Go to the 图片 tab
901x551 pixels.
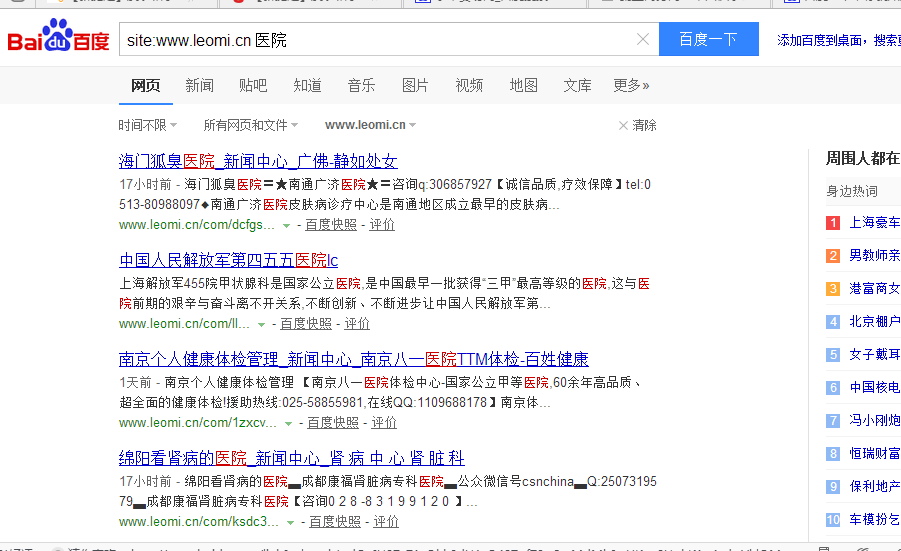click(415, 86)
